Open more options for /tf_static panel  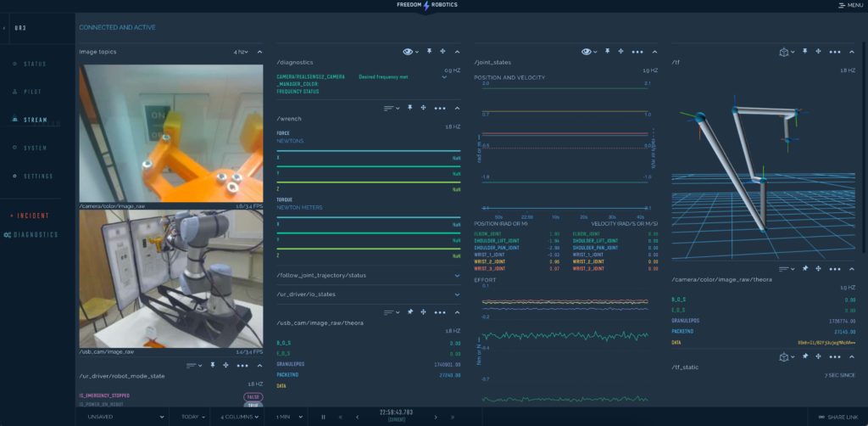(835, 356)
